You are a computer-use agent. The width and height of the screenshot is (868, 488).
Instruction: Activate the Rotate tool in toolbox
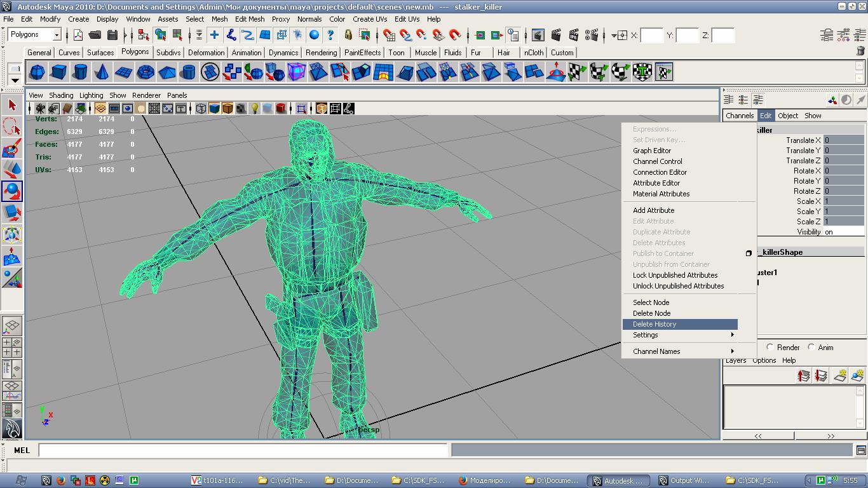(x=12, y=191)
